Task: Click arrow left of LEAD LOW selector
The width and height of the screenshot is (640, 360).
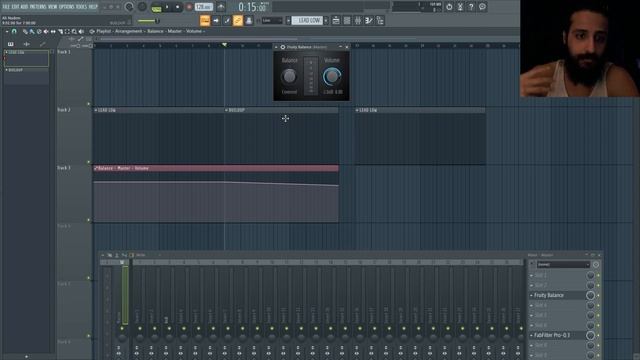Action: click(288, 20)
